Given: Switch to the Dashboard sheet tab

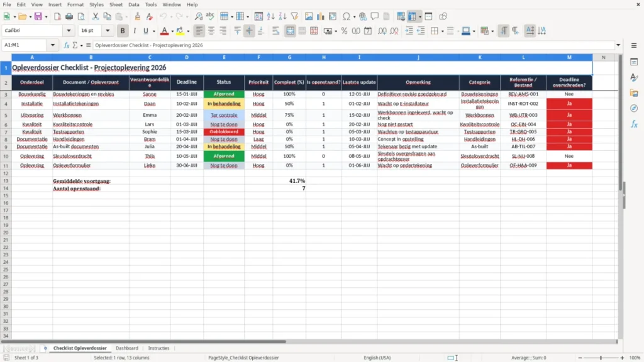Looking at the screenshot, I should coord(127,348).
